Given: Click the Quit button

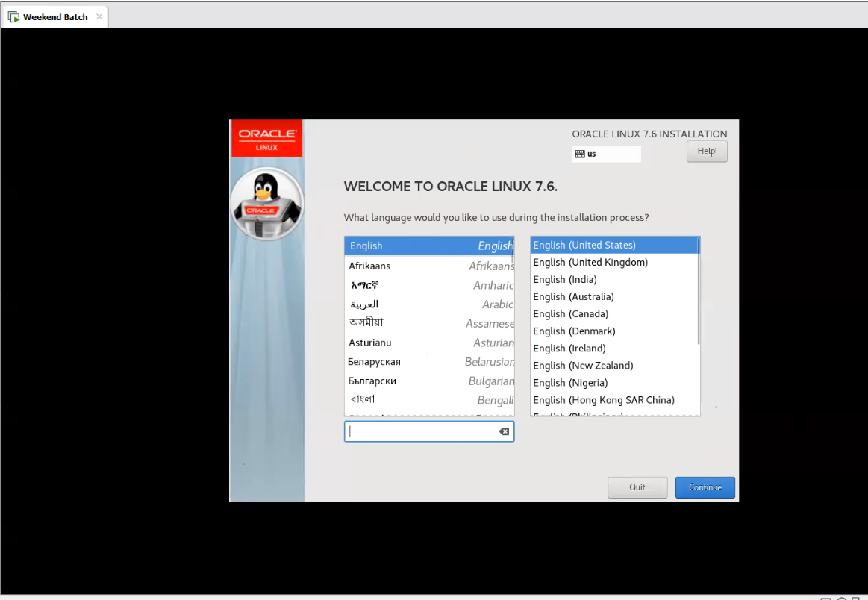Looking at the screenshot, I should [637, 487].
